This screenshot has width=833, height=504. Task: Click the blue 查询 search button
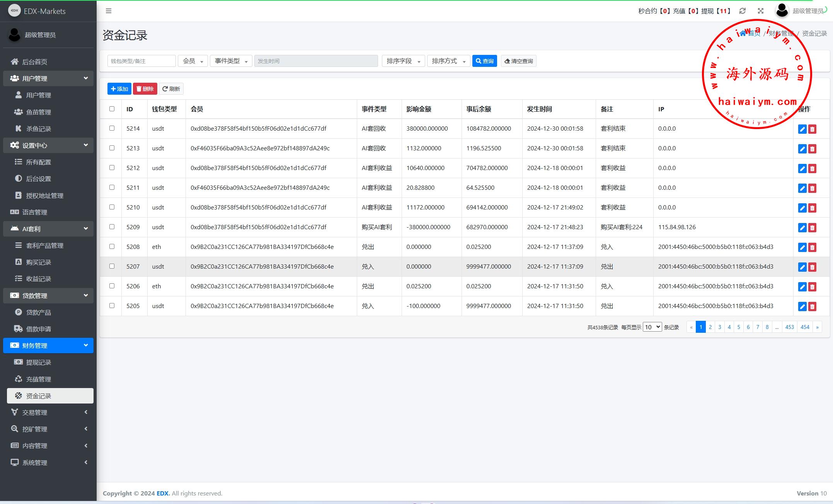coord(484,61)
